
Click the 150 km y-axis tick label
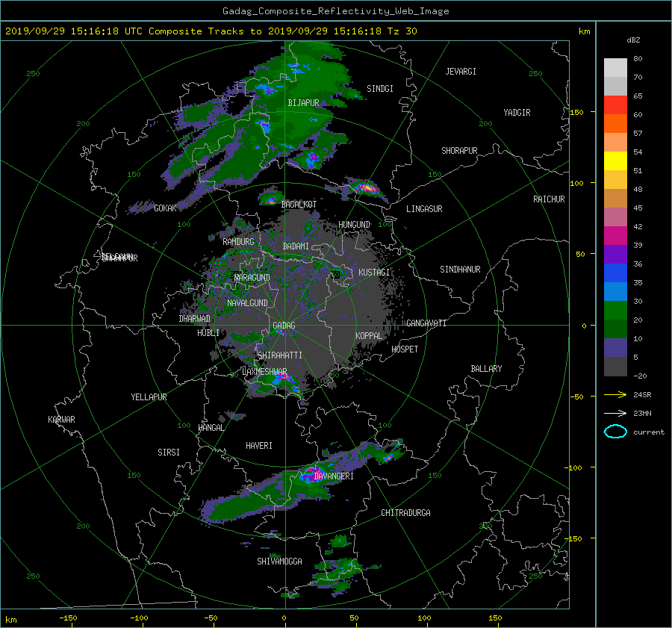(x=577, y=112)
